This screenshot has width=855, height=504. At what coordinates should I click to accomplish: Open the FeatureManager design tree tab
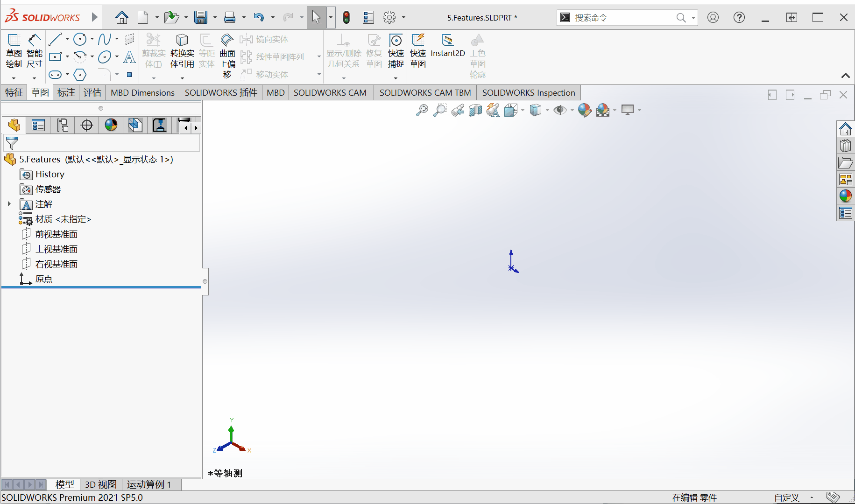(x=14, y=125)
